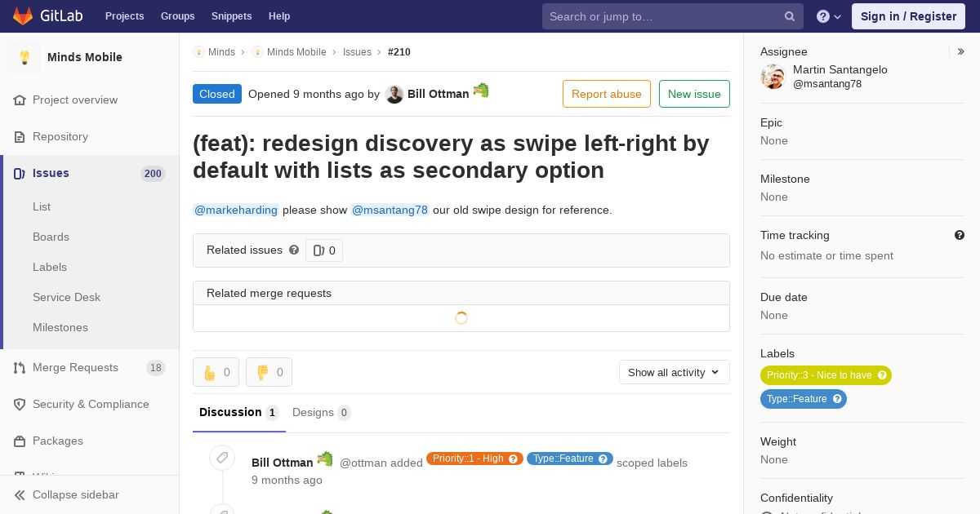Click Minds Mobile breadcrumb link
The width and height of the screenshot is (980, 514).
coord(296,51)
